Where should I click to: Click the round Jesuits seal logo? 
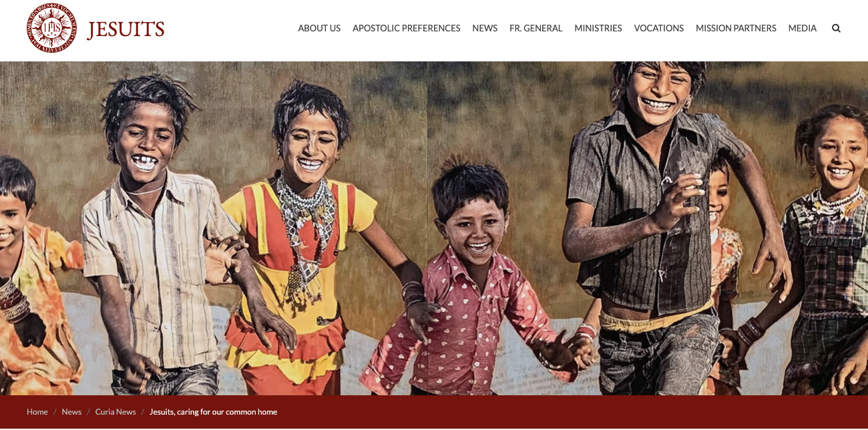51,28
